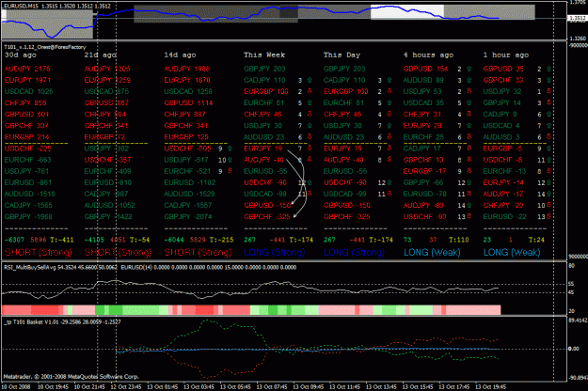The height and width of the screenshot is (391, 588).
Task: Click the RSI_MultiBuySellAvg indicator label
Action: 29,268
